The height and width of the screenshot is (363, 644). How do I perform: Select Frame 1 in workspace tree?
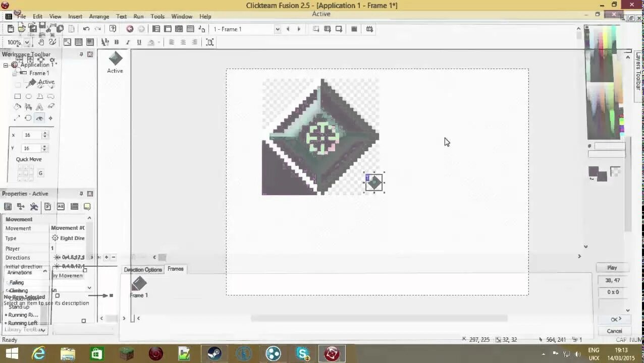[x=39, y=73]
